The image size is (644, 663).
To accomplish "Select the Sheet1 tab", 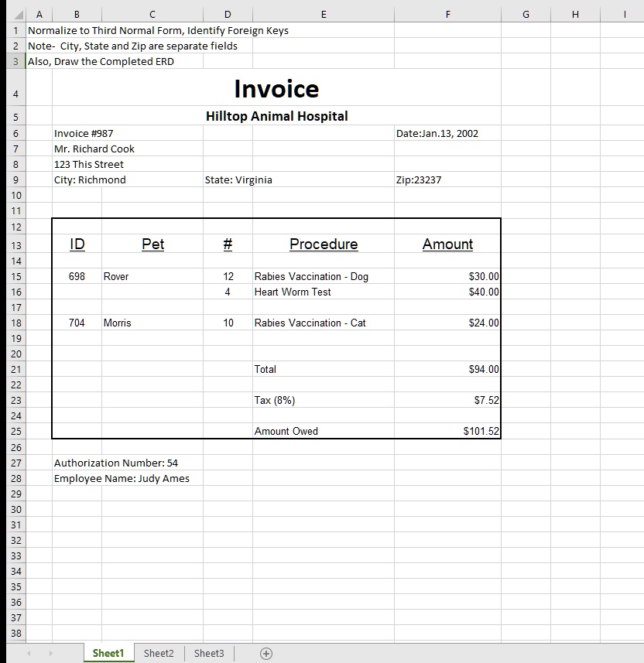I will tap(108, 653).
